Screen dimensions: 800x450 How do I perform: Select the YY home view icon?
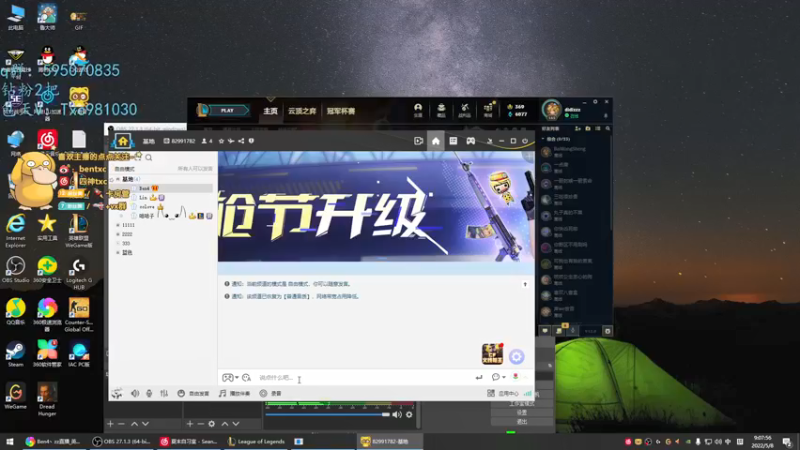pos(436,141)
